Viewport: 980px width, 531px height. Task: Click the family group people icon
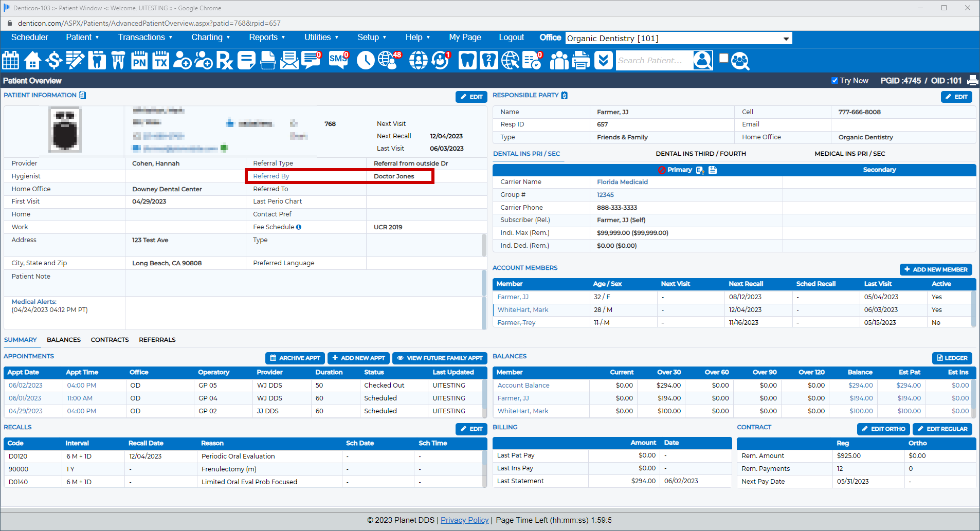click(559, 61)
